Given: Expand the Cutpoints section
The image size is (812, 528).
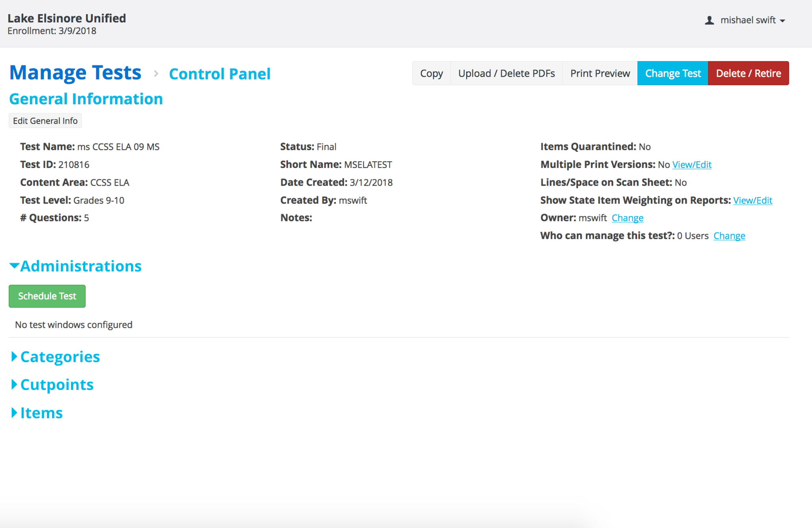Looking at the screenshot, I should click(52, 385).
